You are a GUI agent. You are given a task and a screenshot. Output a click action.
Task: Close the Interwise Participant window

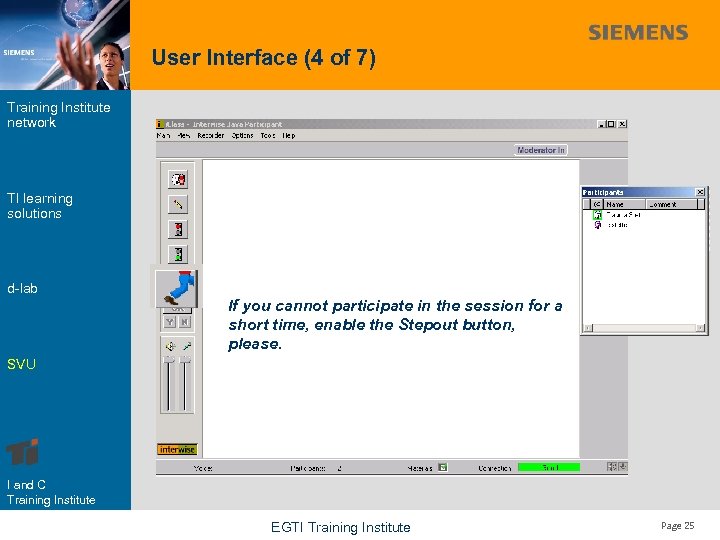coord(622,124)
